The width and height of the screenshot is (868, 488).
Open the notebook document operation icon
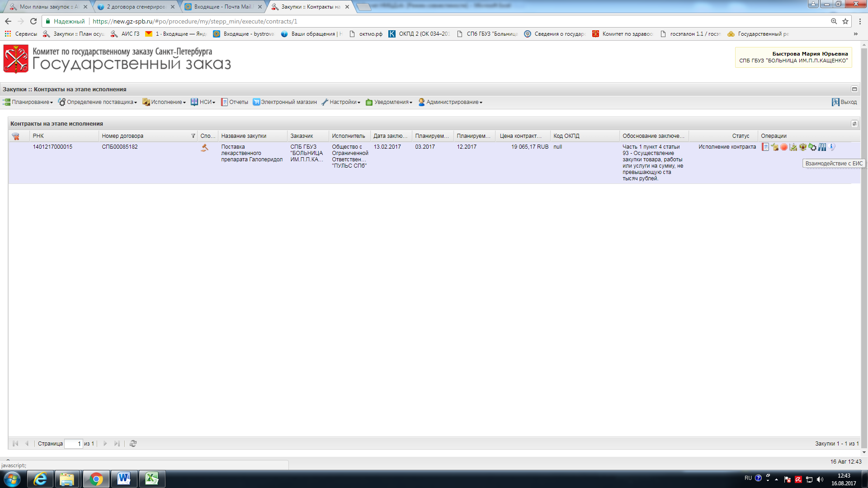point(765,147)
